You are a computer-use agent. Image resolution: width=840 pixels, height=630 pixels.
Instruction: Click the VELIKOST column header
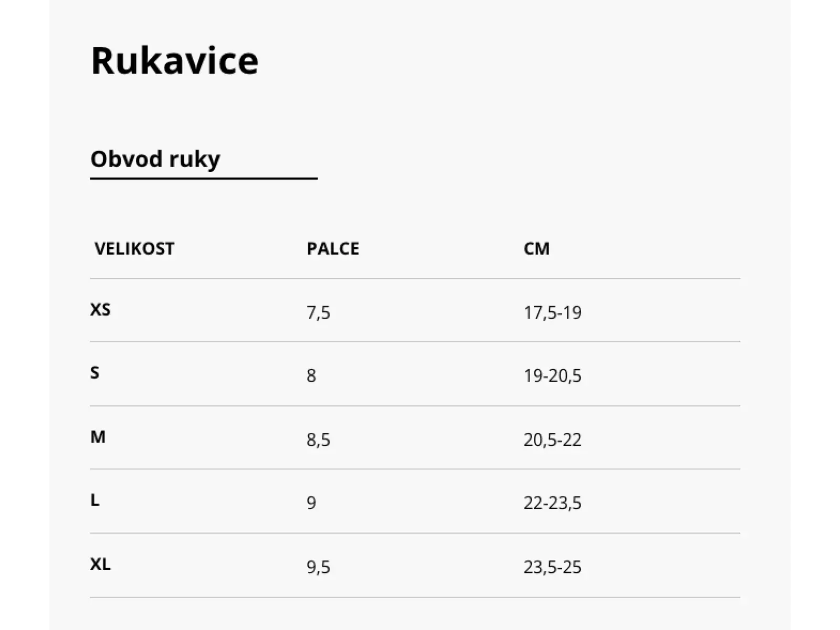tap(134, 248)
